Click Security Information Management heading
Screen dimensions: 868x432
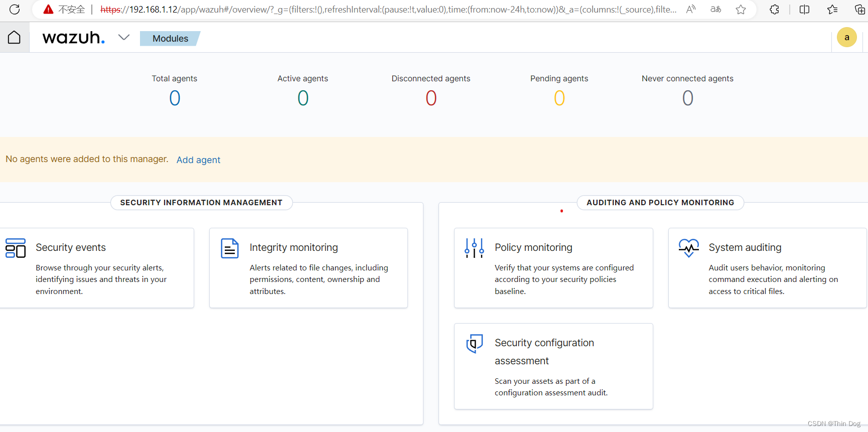coord(201,203)
